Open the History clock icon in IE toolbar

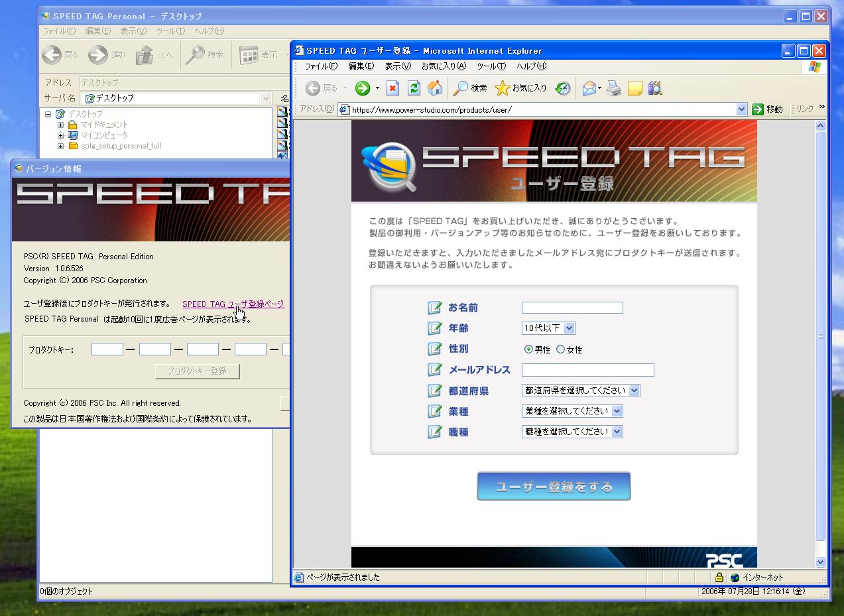(x=563, y=88)
